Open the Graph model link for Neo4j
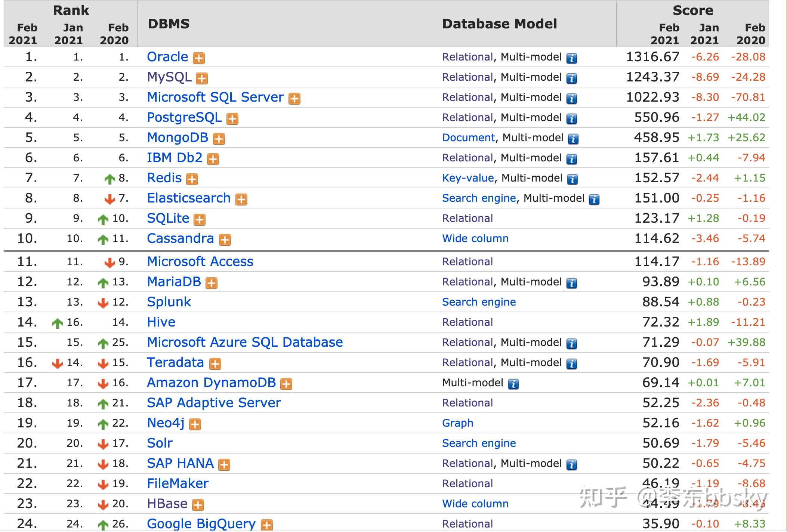 pos(458,423)
